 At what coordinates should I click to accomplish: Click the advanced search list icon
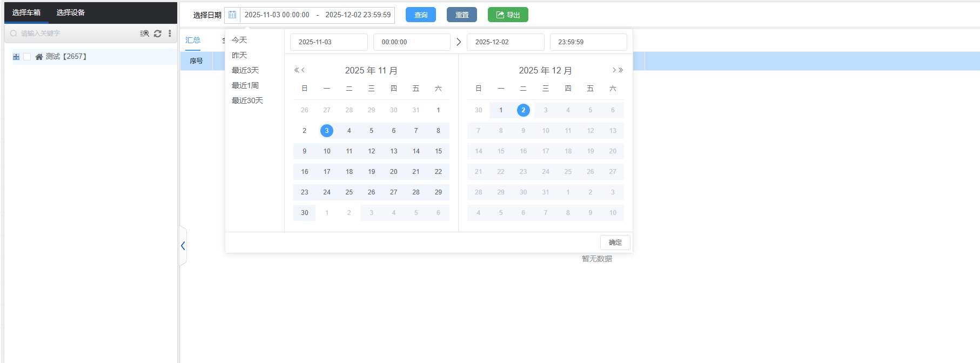click(x=144, y=33)
